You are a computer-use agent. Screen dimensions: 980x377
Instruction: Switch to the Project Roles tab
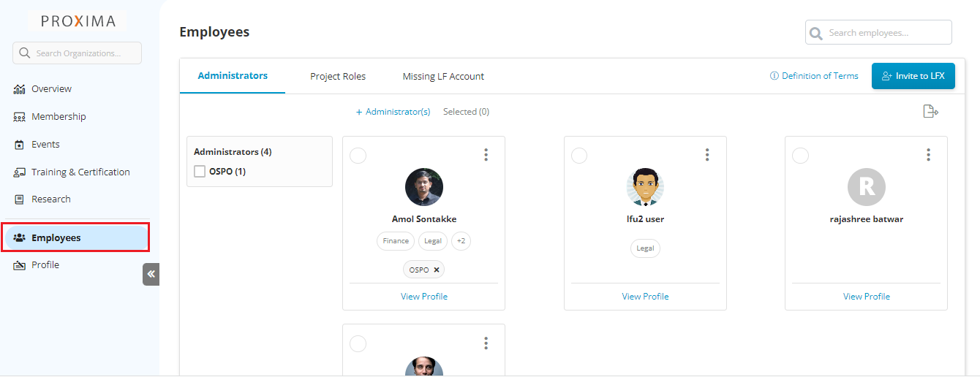pyautogui.click(x=338, y=76)
